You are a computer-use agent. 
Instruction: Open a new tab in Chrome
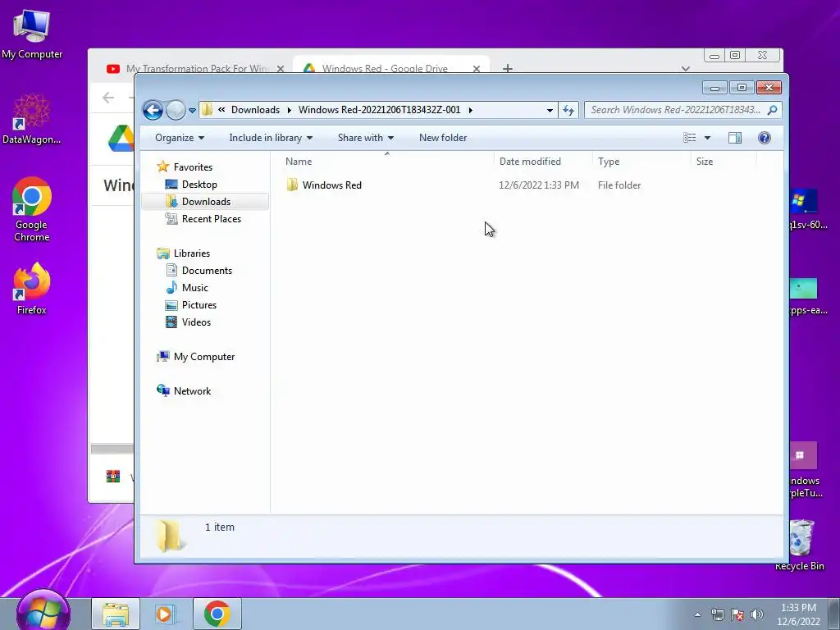[x=507, y=69]
